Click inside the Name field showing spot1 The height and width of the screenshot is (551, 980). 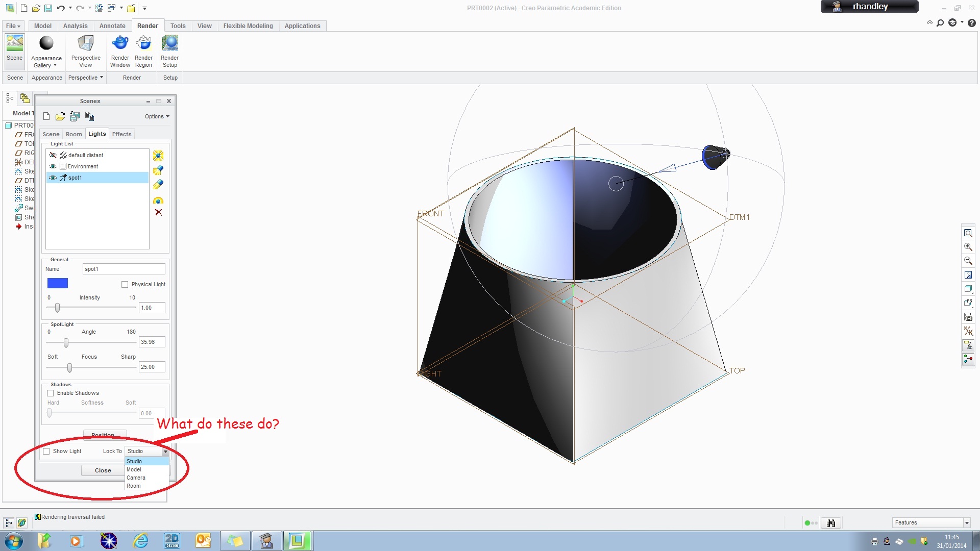(x=124, y=268)
